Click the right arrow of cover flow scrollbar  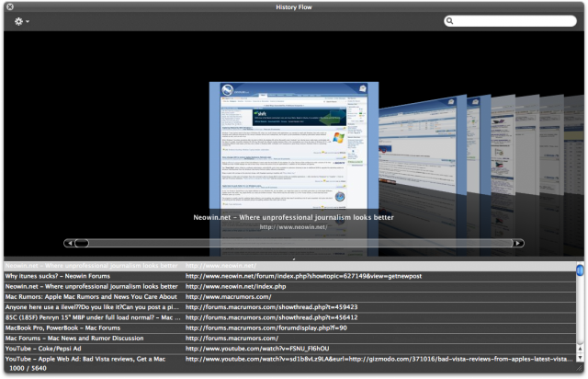coord(518,244)
